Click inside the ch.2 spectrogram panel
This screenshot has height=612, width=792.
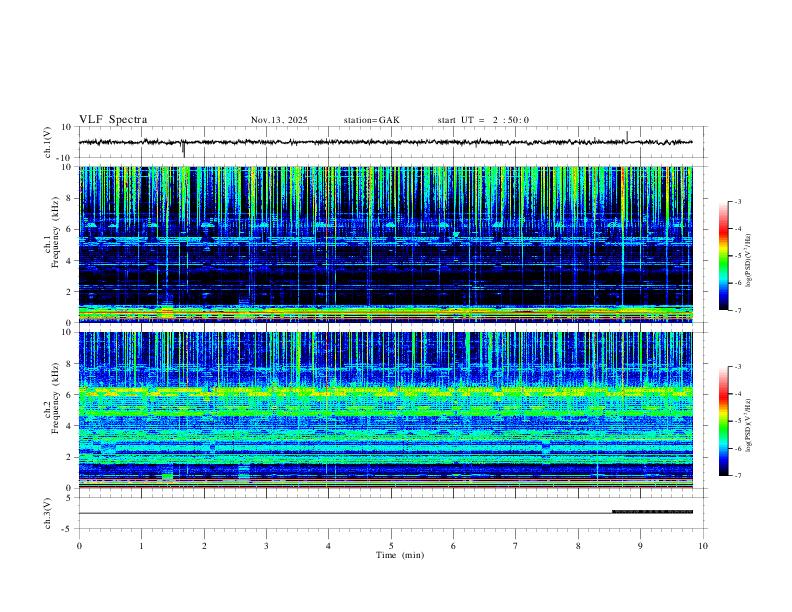pos(385,410)
